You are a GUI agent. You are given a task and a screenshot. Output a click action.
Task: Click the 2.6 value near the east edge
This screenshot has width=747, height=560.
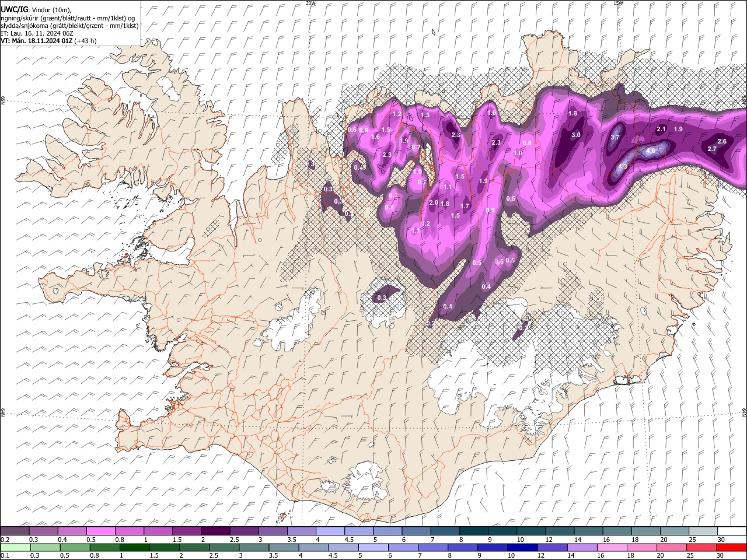pyautogui.click(x=722, y=141)
